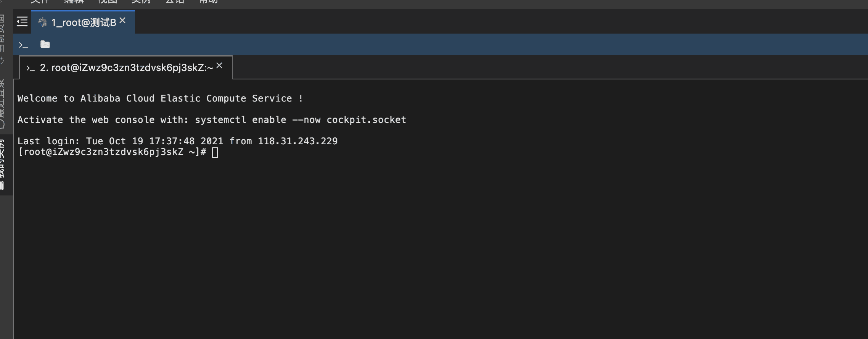
Task: Switch to the 1_root@测试B tab
Action: [x=84, y=23]
